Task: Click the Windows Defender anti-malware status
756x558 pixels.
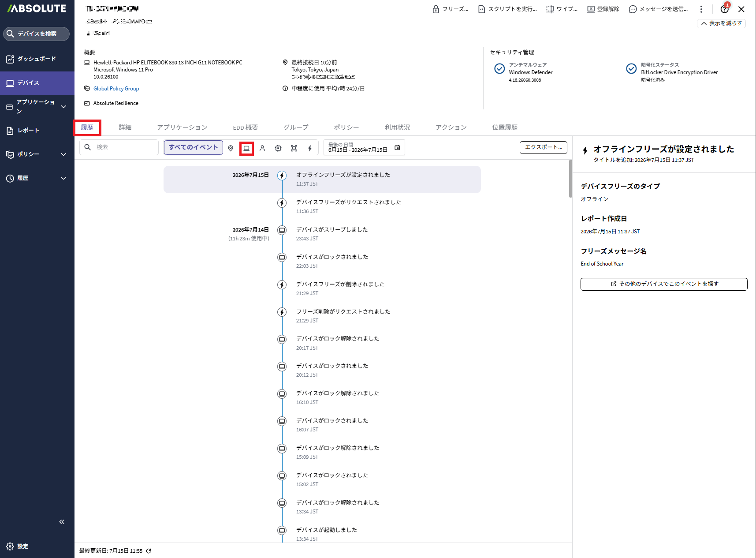Action: [531, 72]
